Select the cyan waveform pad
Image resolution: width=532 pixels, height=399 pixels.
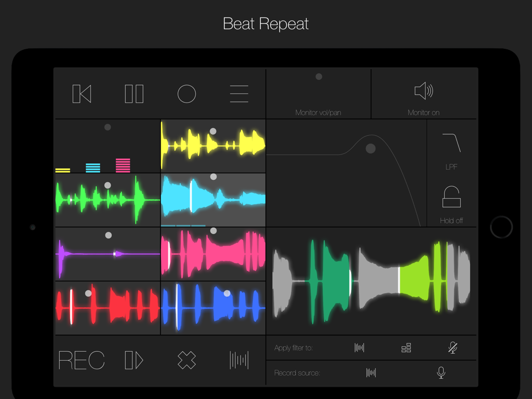click(213, 200)
